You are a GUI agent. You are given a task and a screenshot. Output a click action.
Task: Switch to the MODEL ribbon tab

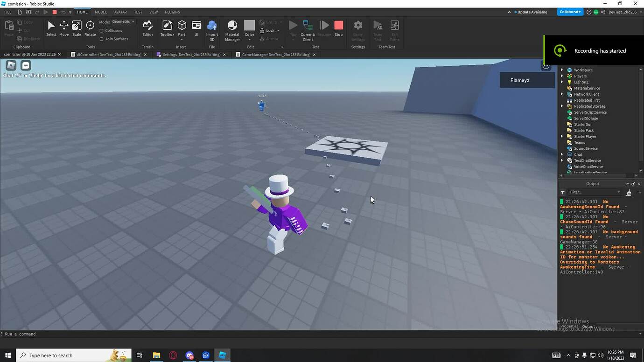coord(100,12)
